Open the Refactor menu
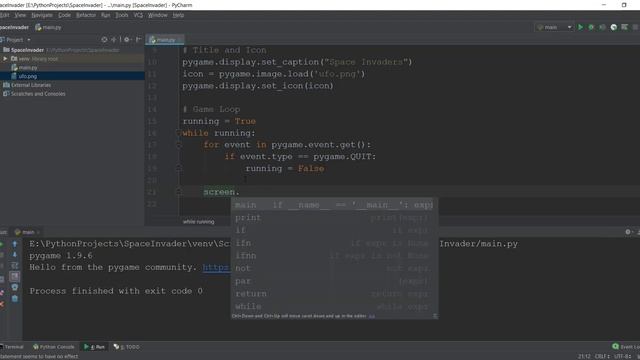 point(86,15)
